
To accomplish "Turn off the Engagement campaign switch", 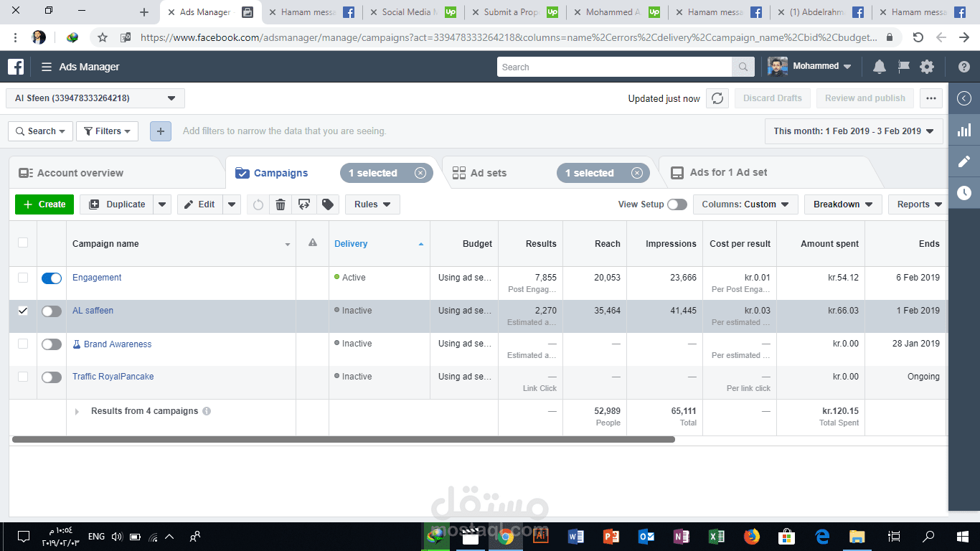I will coord(52,278).
